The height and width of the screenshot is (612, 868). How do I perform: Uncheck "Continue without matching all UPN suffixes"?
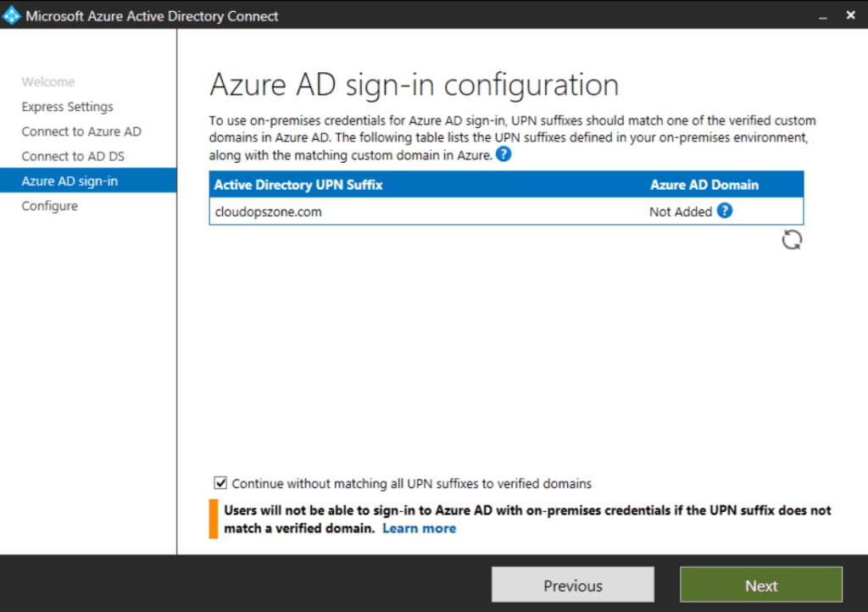(220, 482)
